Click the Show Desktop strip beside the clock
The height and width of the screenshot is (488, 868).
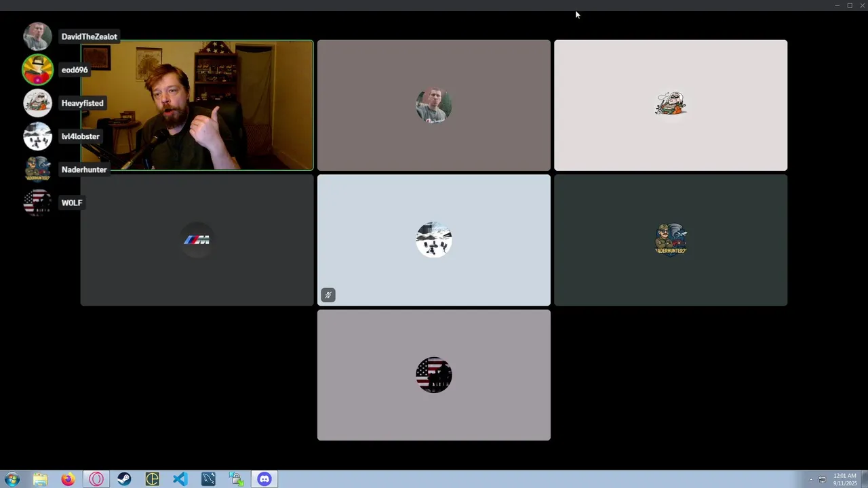[864, 479]
